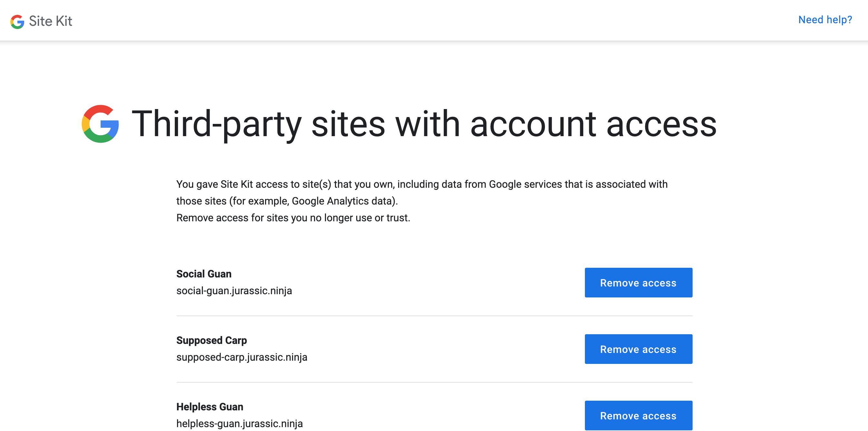Open the Need help? link
The width and height of the screenshot is (868, 431).
(825, 20)
